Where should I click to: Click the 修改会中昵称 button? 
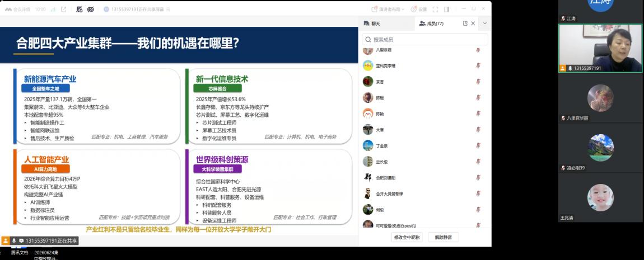pos(407,237)
